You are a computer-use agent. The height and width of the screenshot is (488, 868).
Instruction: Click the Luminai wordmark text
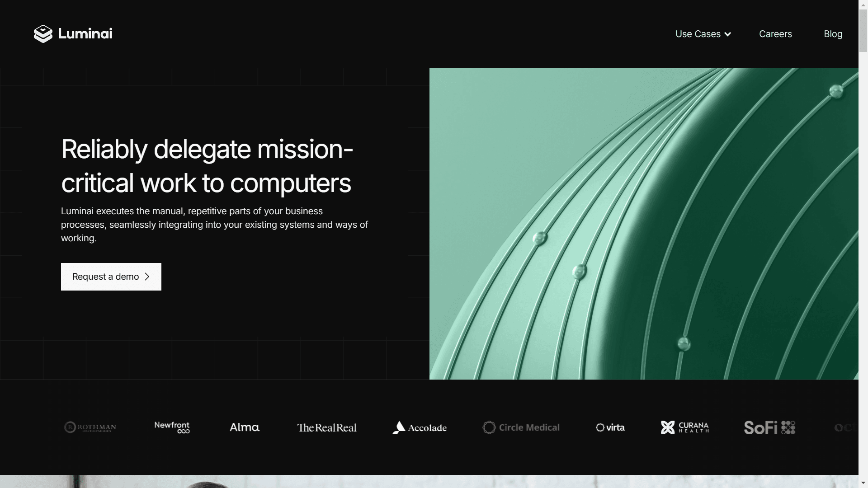click(85, 34)
